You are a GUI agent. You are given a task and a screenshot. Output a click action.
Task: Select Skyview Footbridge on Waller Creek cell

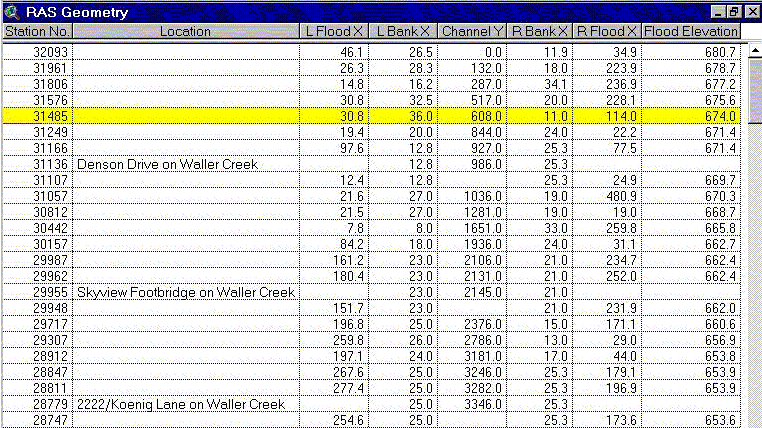pos(185,292)
